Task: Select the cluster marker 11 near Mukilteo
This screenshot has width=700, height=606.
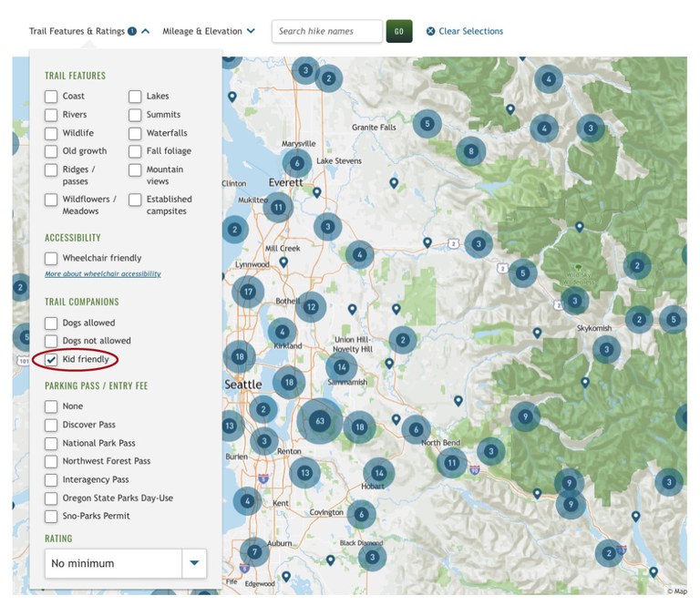Action: pyautogui.click(x=278, y=207)
